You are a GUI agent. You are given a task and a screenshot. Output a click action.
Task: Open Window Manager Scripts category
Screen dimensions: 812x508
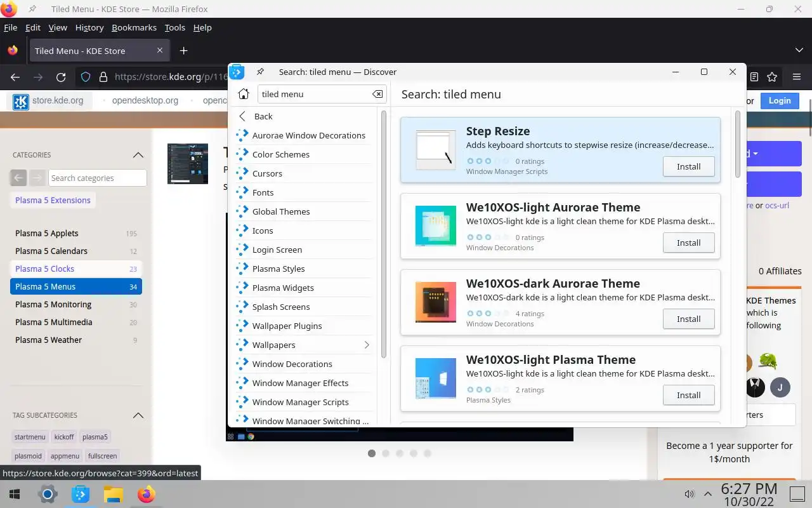tap(303, 402)
